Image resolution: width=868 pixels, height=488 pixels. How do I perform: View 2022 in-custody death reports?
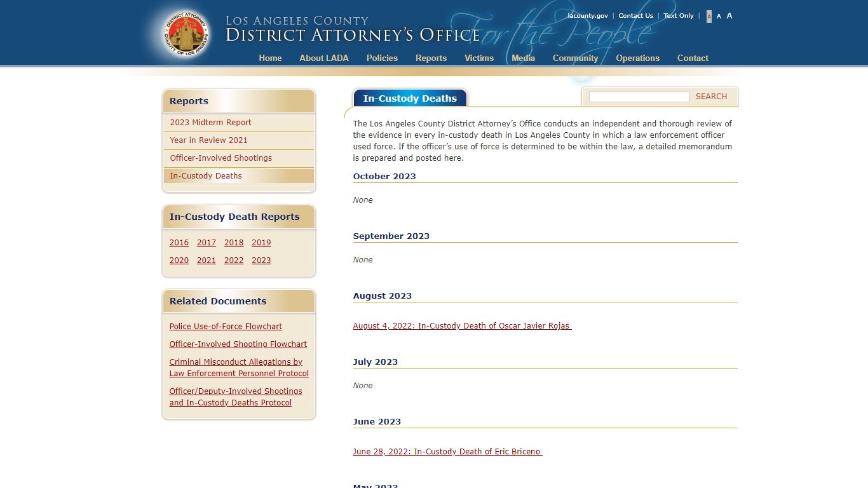coord(234,261)
